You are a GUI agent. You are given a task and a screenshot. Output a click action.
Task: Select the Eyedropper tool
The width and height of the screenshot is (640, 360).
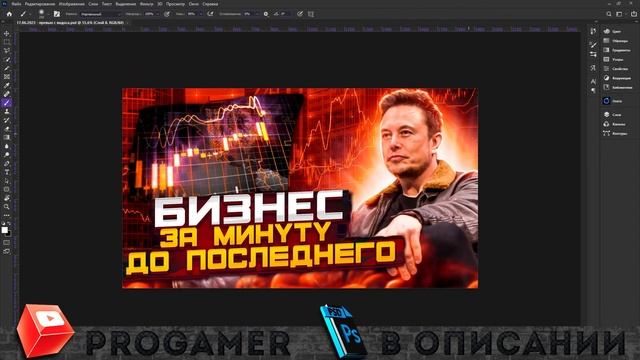(7, 85)
